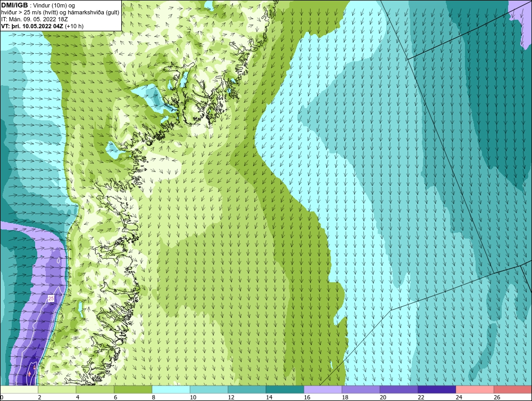Click the legend scale label '14'

coord(269,397)
